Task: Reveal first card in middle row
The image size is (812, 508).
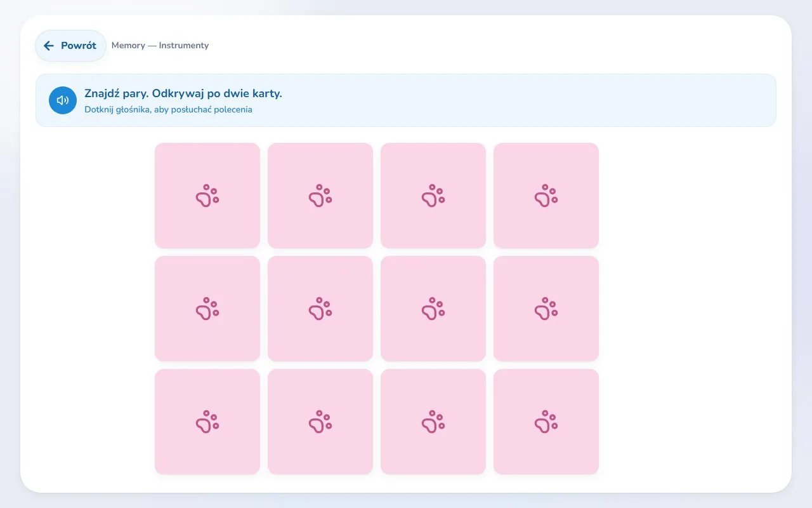Action: coord(207,309)
